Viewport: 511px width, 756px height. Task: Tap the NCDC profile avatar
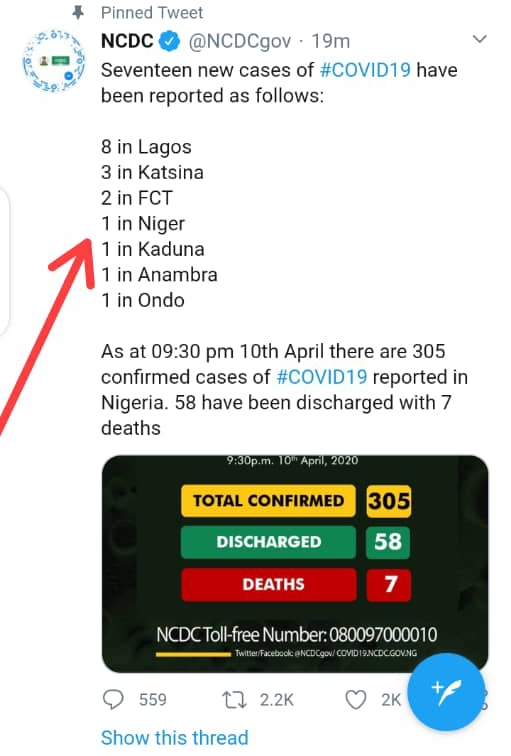(x=54, y=61)
